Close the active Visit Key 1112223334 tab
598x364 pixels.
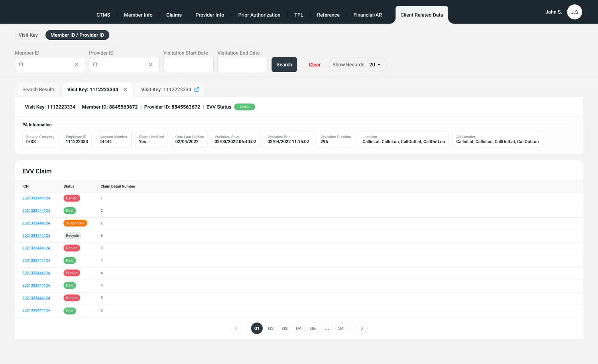pyautogui.click(x=125, y=90)
